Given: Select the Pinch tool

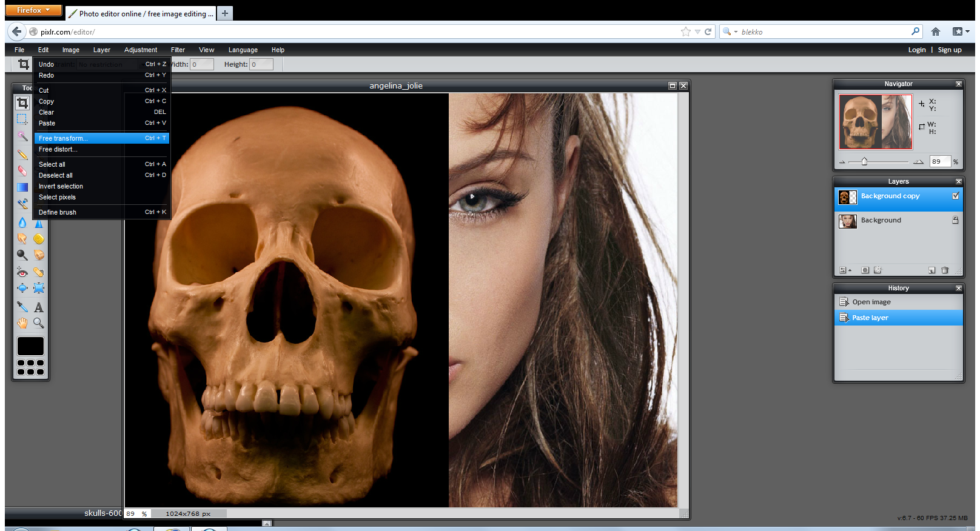Looking at the screenshot, I should coord(39,288).
